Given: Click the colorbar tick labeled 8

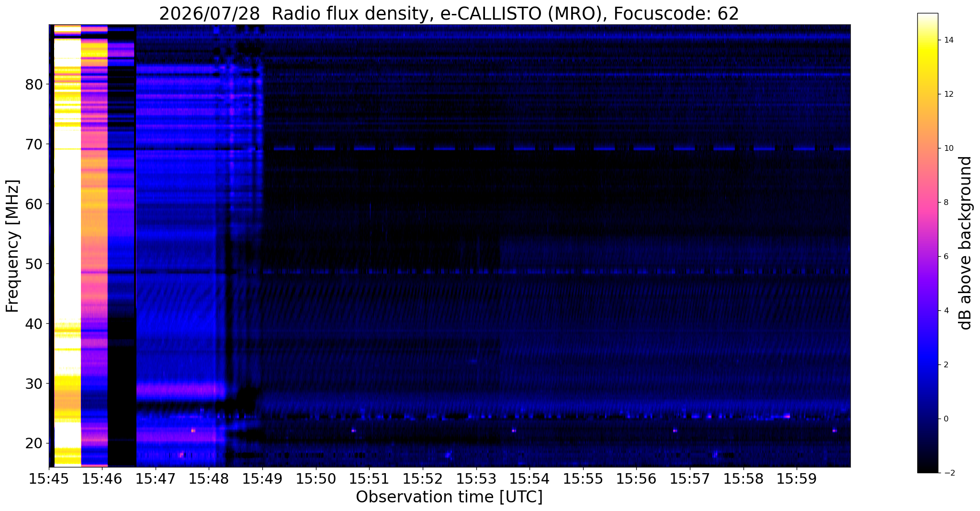Looking at the screenshot, I should [x=946, y=203].
